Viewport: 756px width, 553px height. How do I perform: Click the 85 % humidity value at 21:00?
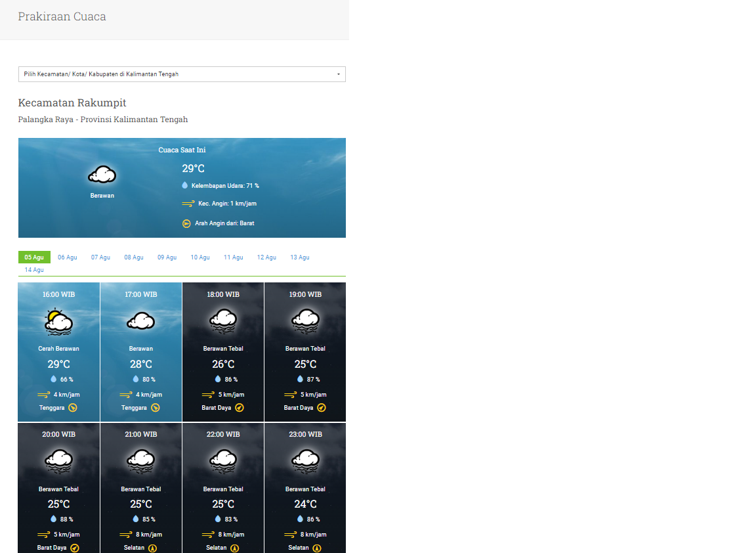149,520
